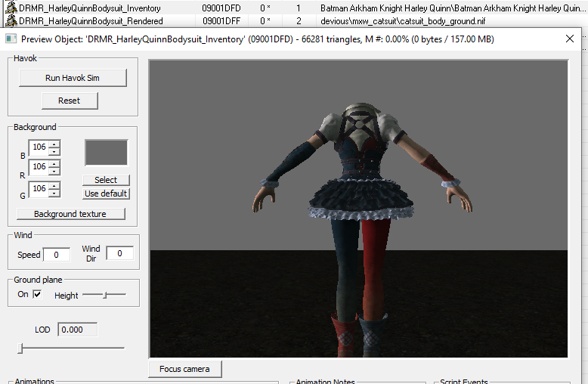The width and height of the screenshot is (588, 384).
Task: Click the B value input field
Action: pos(39,147)
